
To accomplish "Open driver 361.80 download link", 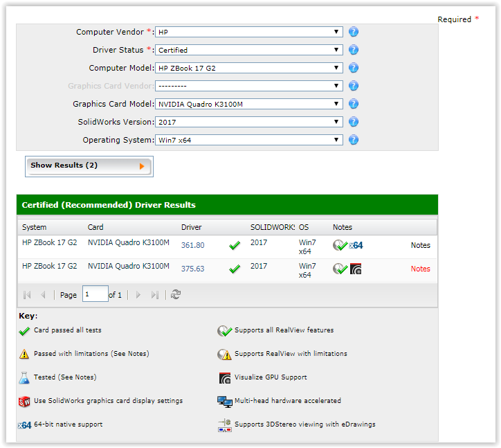I will coord(192,245).
